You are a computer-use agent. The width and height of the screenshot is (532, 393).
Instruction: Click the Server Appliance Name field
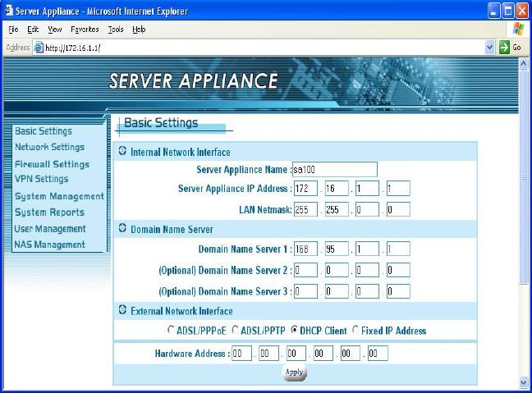[334, 170]
